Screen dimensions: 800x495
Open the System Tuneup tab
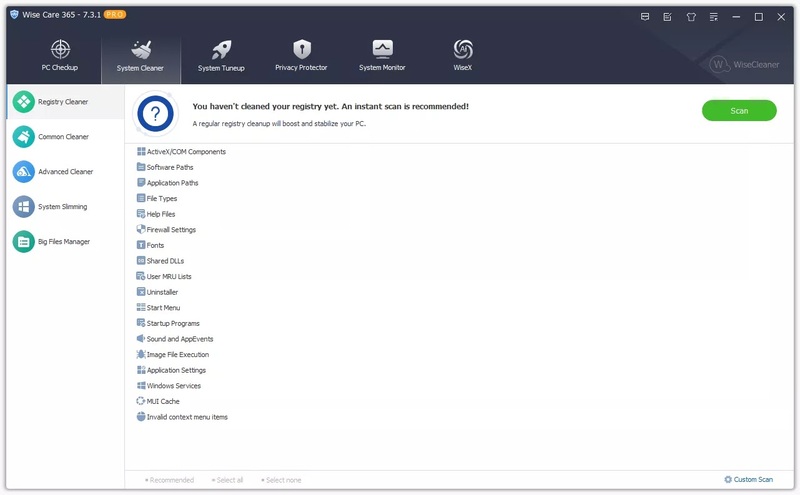tap(221, 55)
